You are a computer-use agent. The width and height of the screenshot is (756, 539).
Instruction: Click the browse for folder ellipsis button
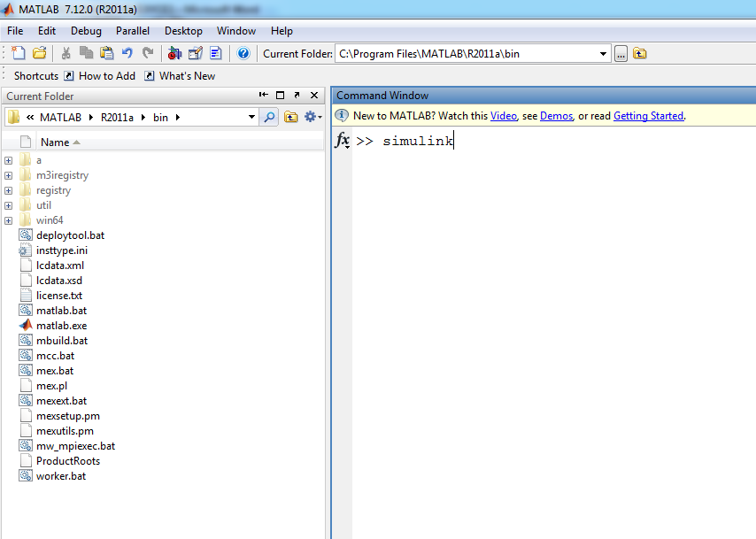[621, 54]
